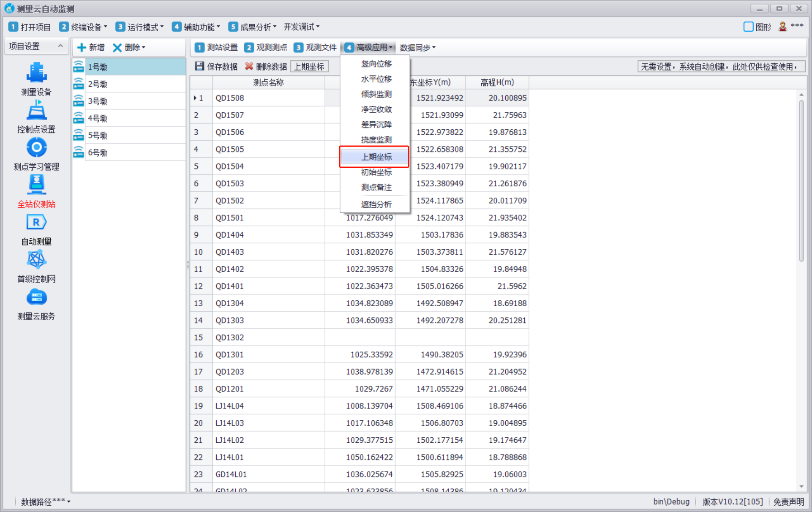Select the 首级控制网 network icon

(36, 260)
